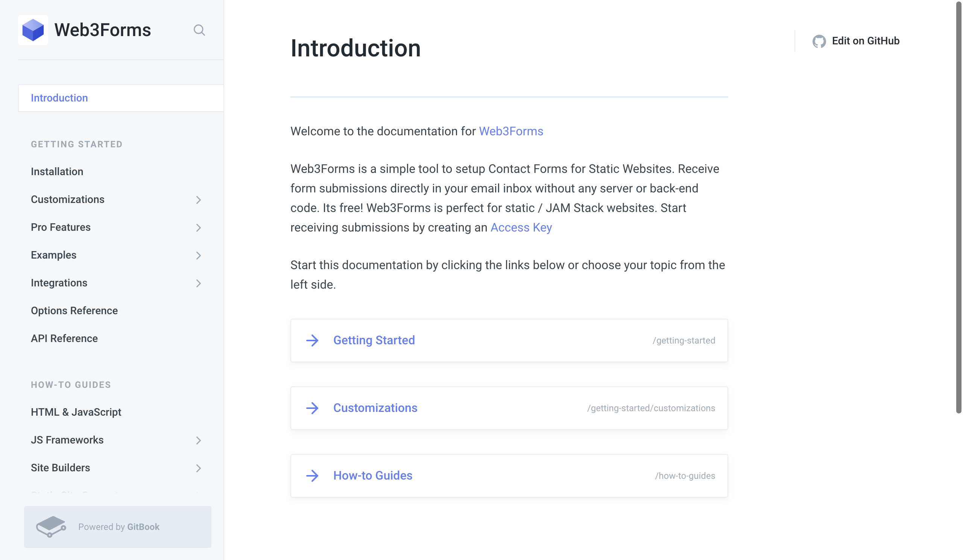The image size is (963, 560).
Task: Click the /getting-started path text
Action: [684, 341]
